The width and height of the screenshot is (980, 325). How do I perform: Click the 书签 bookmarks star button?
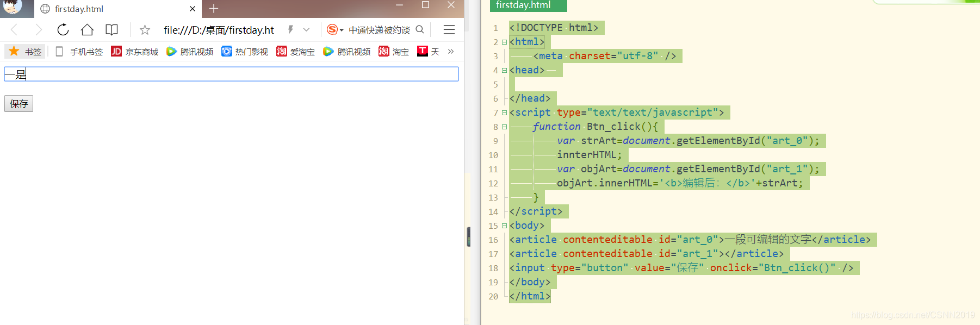point(25,52)
